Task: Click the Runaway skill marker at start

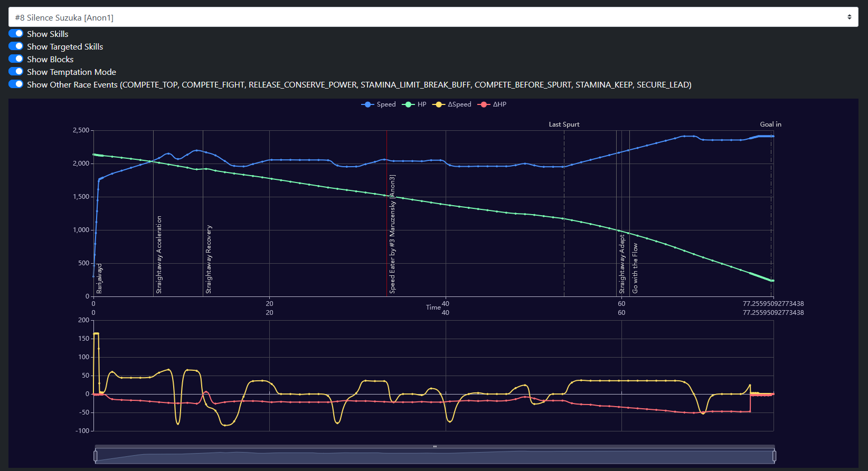Action: pyautogui.click(x=99, y=279)
